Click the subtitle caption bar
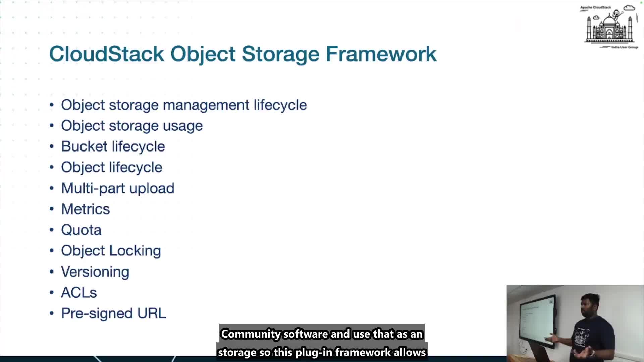Viewport: 644px width, 362px height. click(322, 343)
